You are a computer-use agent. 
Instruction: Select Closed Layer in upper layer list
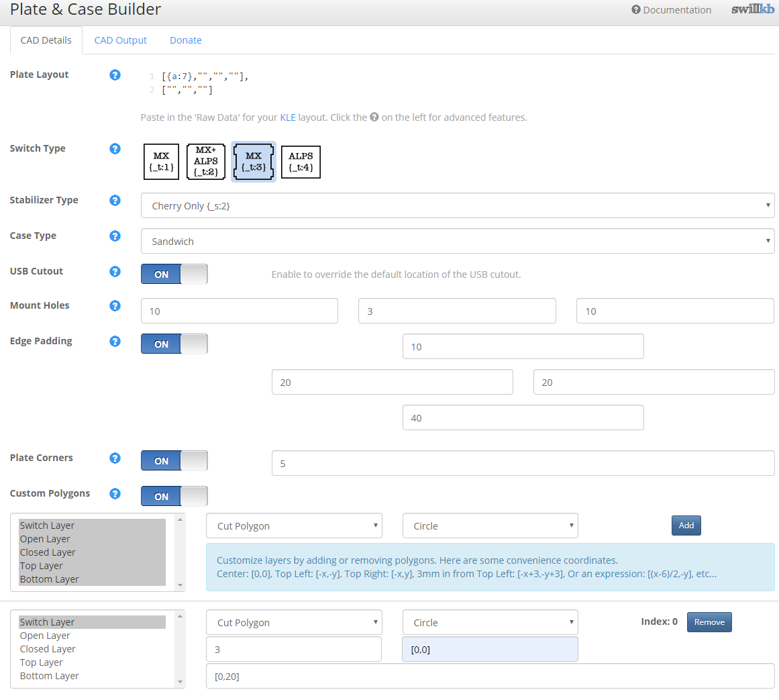92,552
